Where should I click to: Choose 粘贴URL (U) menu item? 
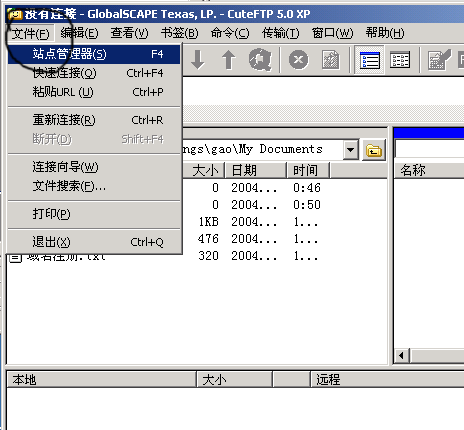tap(94, 92)
